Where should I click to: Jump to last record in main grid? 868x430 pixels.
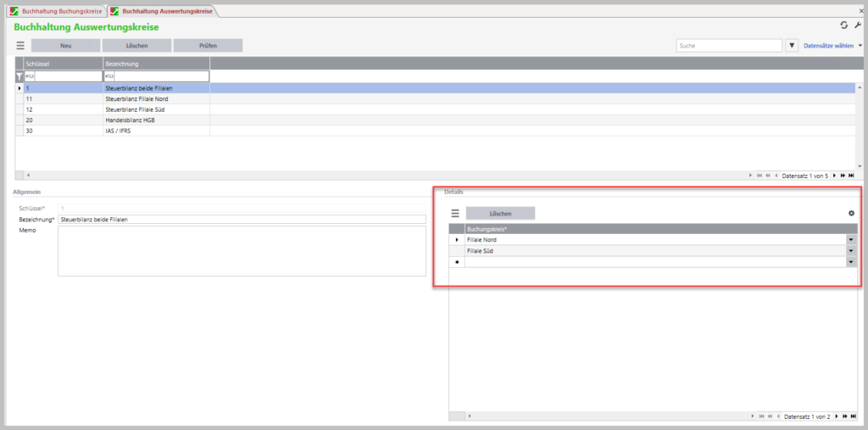[x=851, y=176]
